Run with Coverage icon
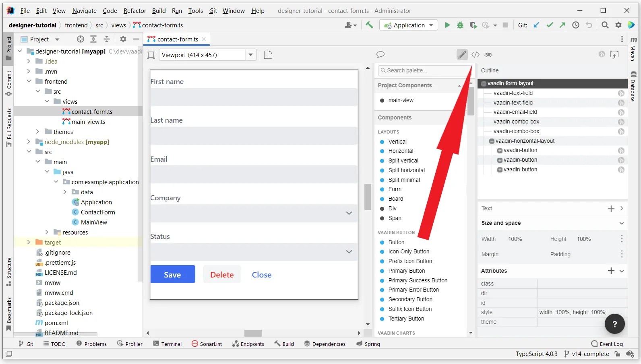 [473, 25]
